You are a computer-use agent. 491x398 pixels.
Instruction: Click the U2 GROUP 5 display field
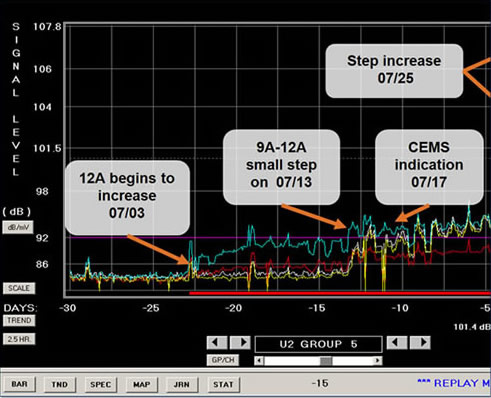tap(318, 344)
